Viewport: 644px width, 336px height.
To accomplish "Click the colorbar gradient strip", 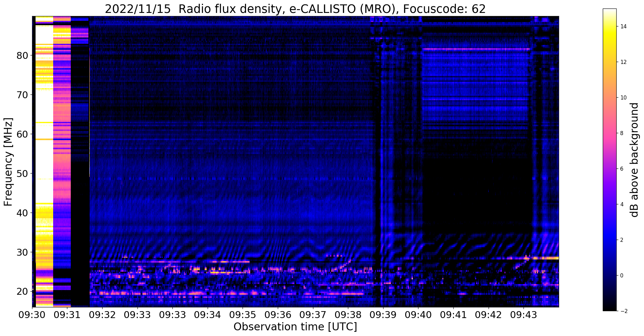I will click(x=609, y=160).
